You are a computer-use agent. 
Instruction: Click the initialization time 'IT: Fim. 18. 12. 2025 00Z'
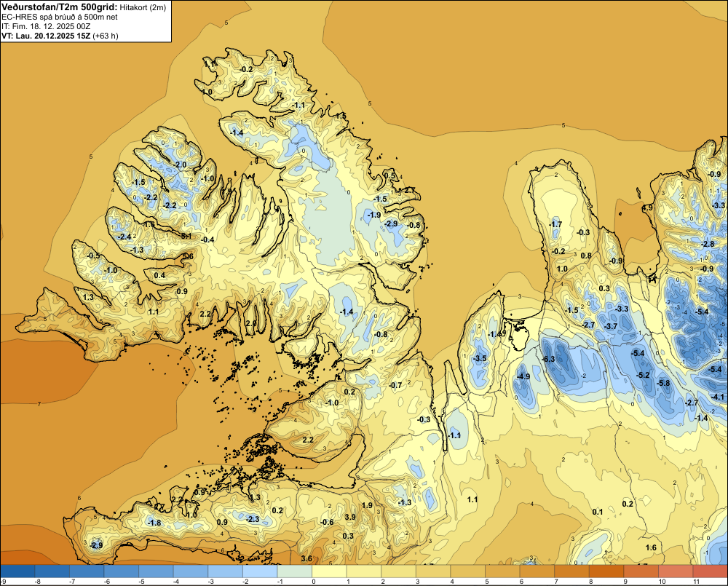(x=46, y=26)
